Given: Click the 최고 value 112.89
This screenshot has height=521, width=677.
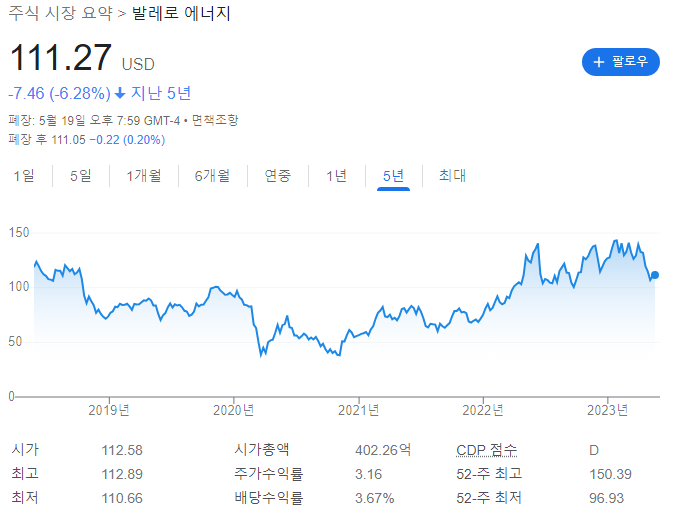Looking at the screenshot, I should point(122,474).
